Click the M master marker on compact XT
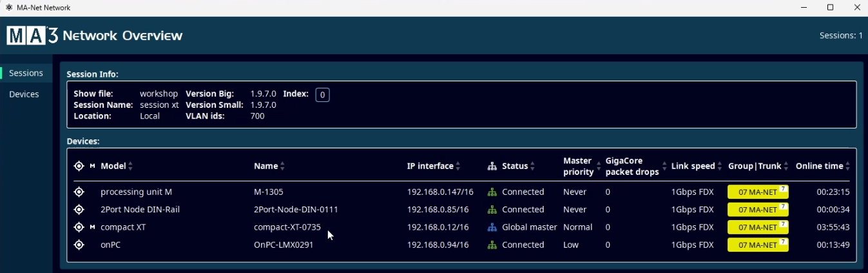 pyautogui.click(x=92, y=227)
